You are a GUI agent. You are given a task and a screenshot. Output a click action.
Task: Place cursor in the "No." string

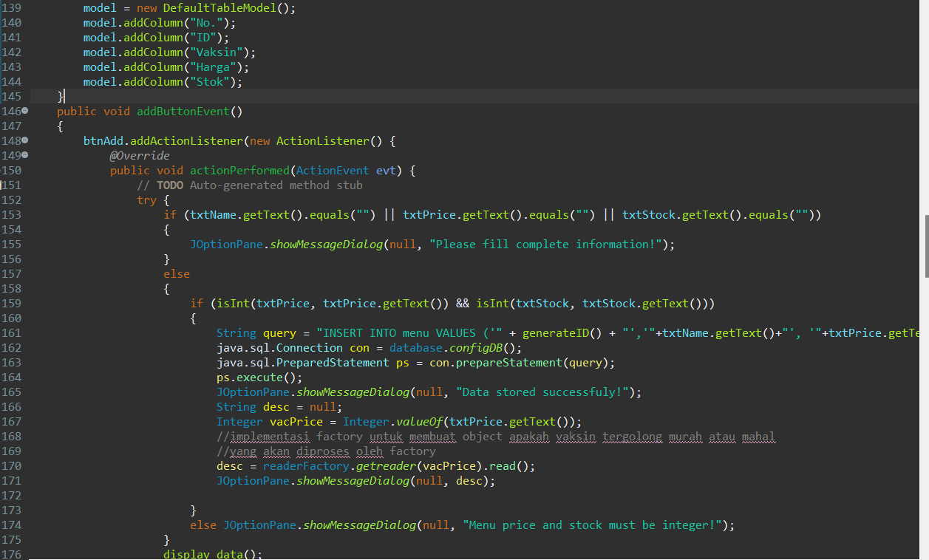[x=206, y=23]
